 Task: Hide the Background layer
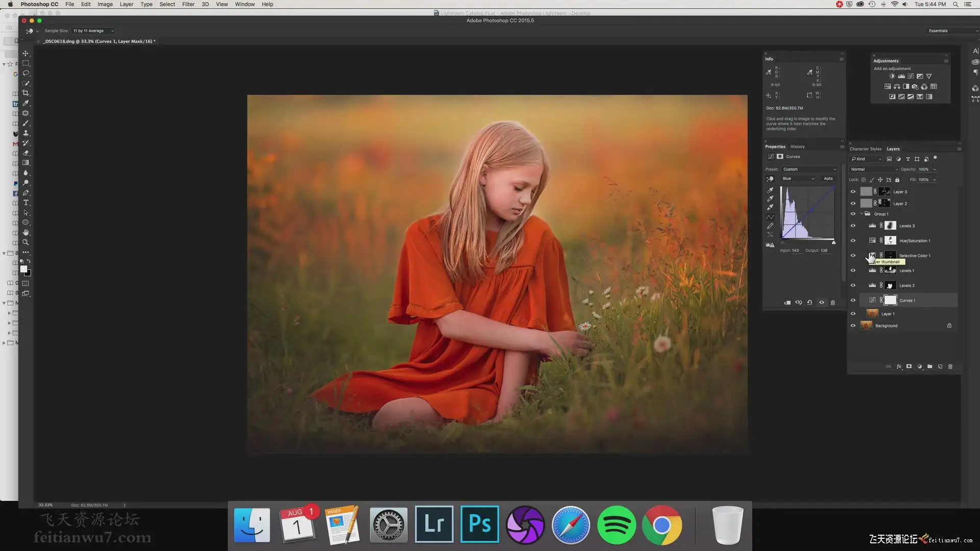[853, 325]
